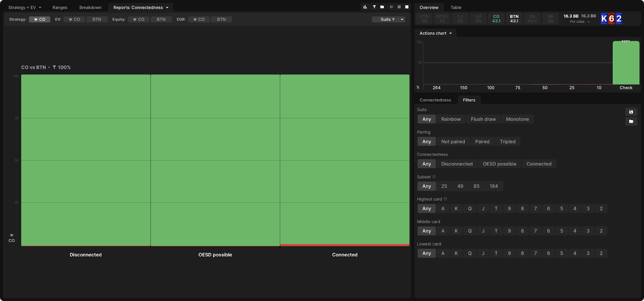
Task: Open the Suits sort dropdown arrow
Action: point(402,19)
